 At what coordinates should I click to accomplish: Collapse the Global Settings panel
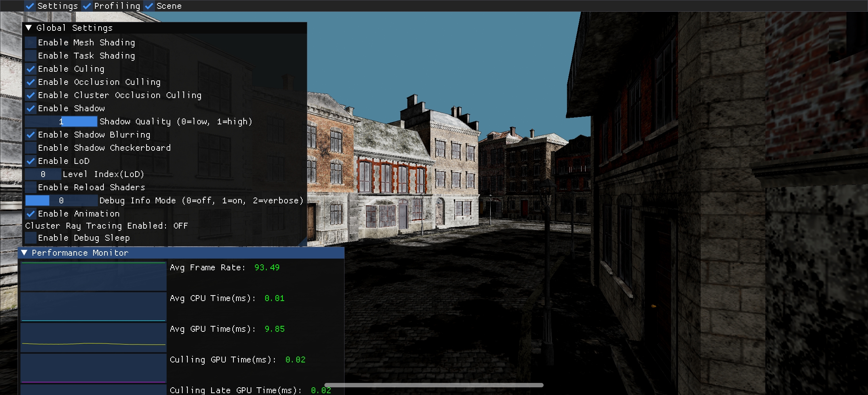point(29,28)
